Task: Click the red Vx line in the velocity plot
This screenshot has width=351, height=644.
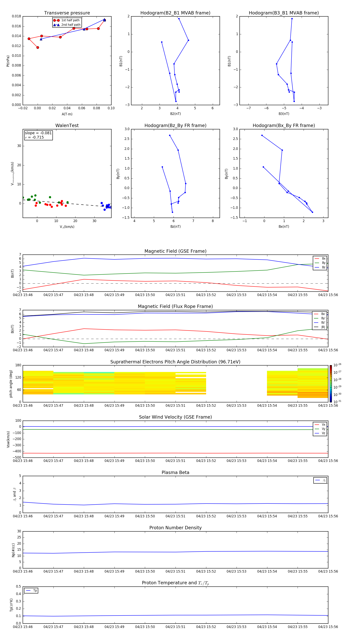Action: [175, 453]
